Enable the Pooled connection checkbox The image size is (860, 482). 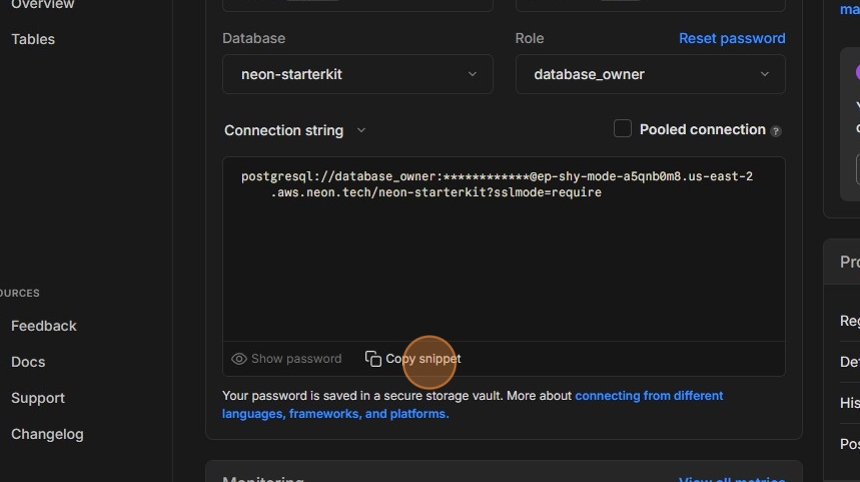pos(622,129)
